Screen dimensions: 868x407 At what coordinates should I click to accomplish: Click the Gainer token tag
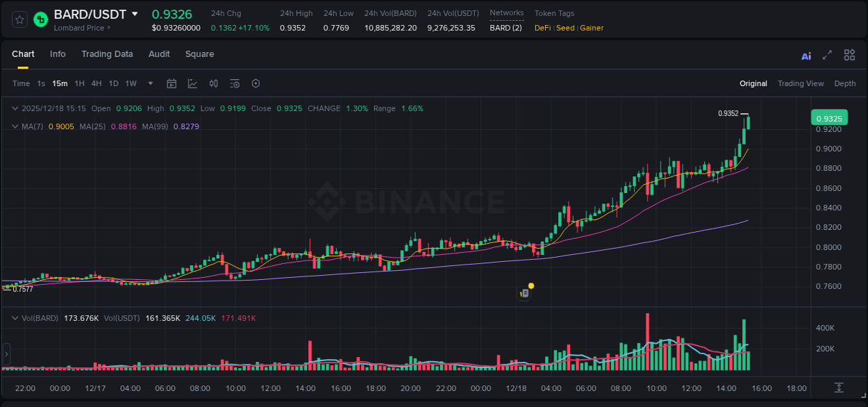(x=592, y=28)
